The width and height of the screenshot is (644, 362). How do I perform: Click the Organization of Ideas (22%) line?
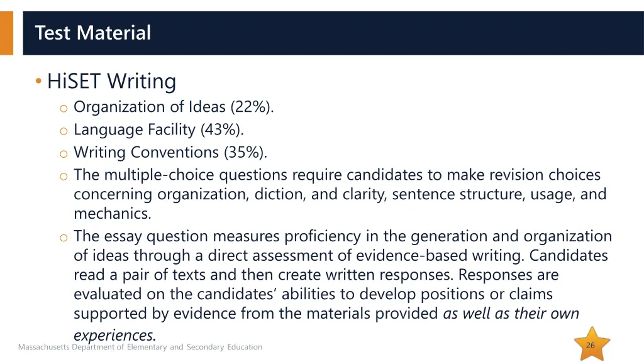[174, 107]
